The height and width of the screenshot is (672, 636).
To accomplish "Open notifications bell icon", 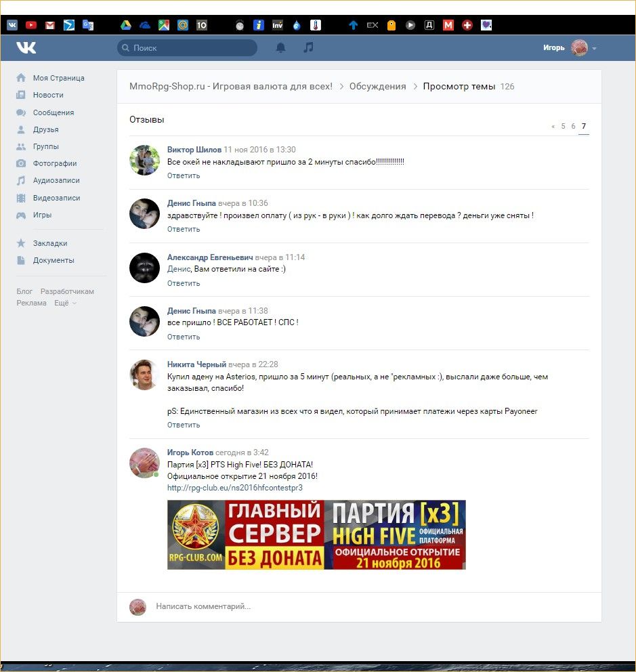I will [280, 47].
